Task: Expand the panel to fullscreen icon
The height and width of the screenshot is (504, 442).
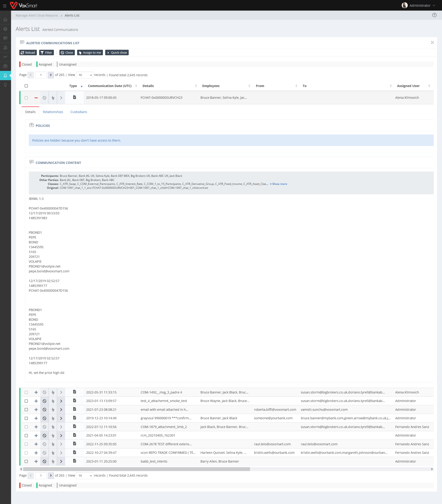Action: pos(432,43)
